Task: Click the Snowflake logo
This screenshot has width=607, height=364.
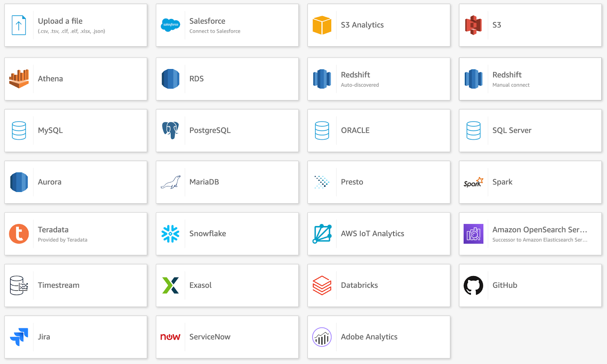Action: point(170,234)
